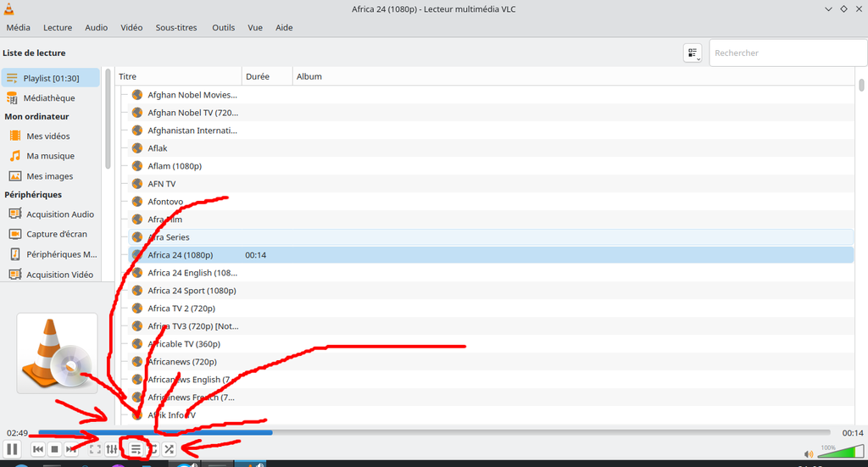Click the VLC cone album art thumbnail

(x=57, y=353)
